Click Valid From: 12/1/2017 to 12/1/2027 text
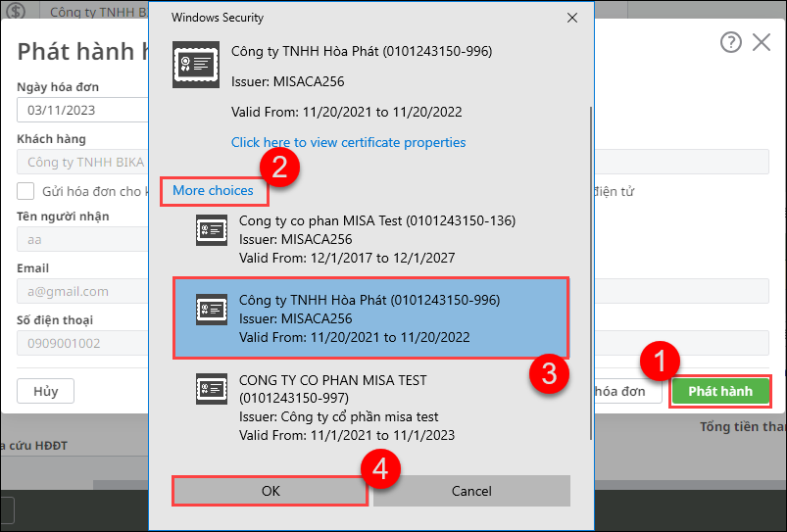787x532 pixels. (347, 258)
